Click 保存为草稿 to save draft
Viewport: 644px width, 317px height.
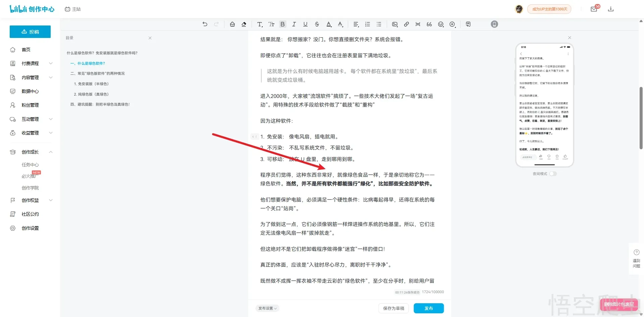tap(393, 308)
